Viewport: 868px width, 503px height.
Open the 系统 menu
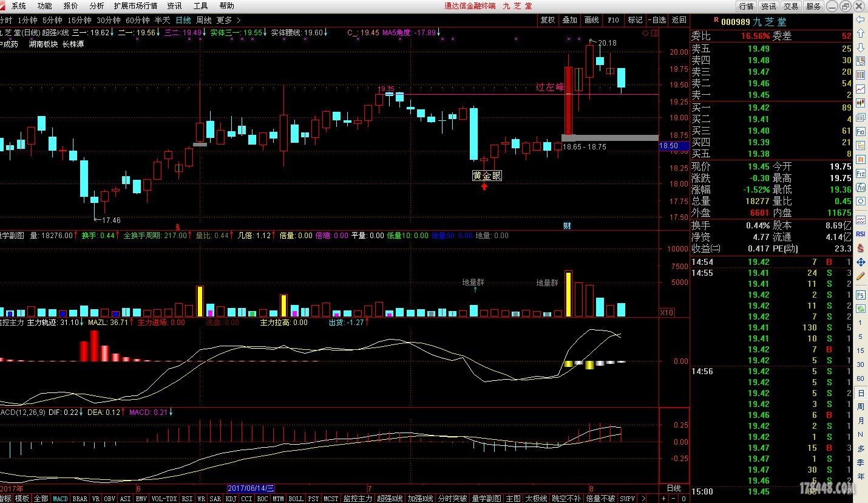pos(19,6)
